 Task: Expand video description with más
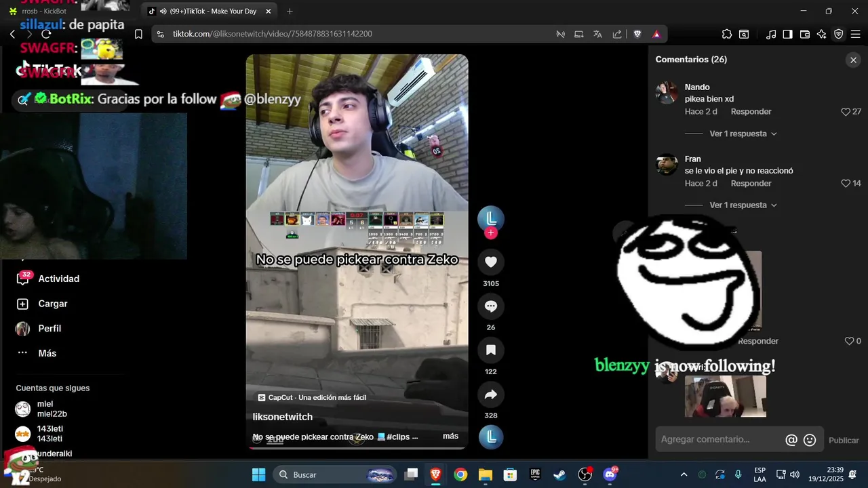pos(450,436)
